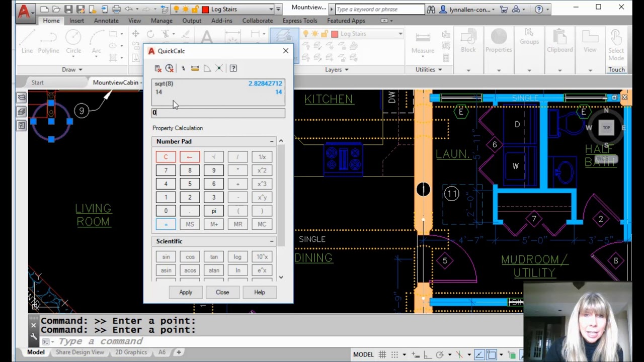The image size is (644, 362).
Task: Toggle snap mode dots icon in status bar
Action: [395, 354]
